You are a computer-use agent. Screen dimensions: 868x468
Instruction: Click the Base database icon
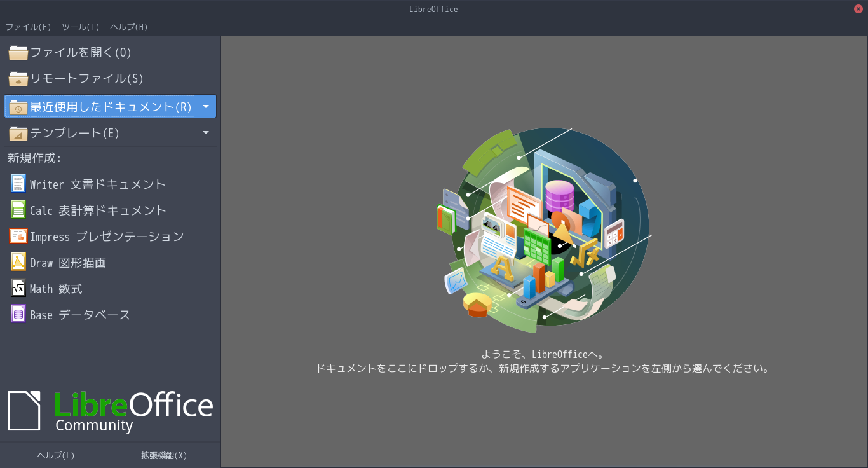tap(18, 314)
